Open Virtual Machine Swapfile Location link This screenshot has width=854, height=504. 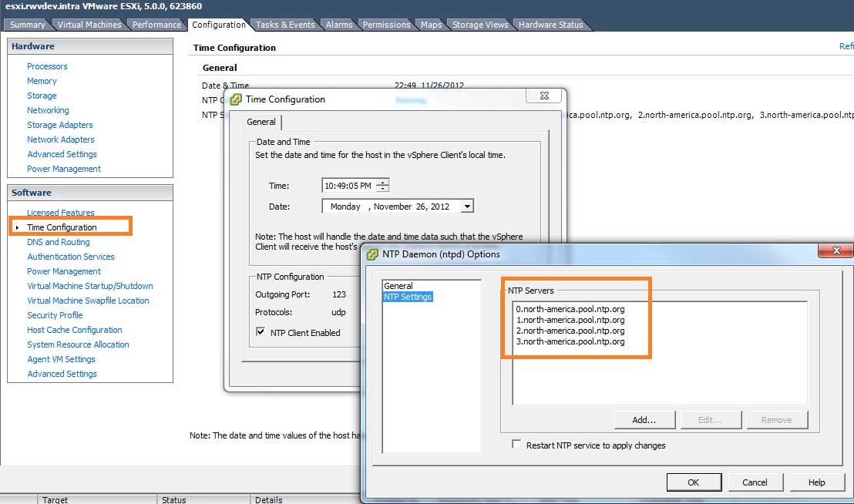[x=88, y=301]
